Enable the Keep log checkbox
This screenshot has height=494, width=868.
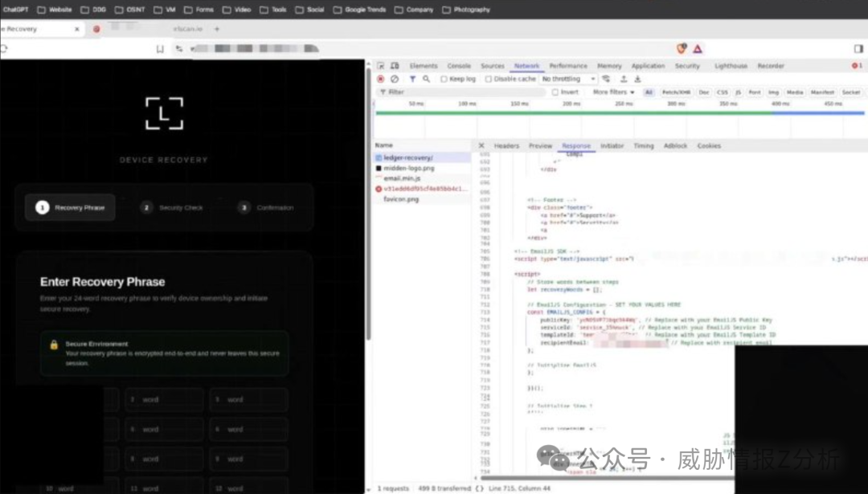tap(444, 79)
